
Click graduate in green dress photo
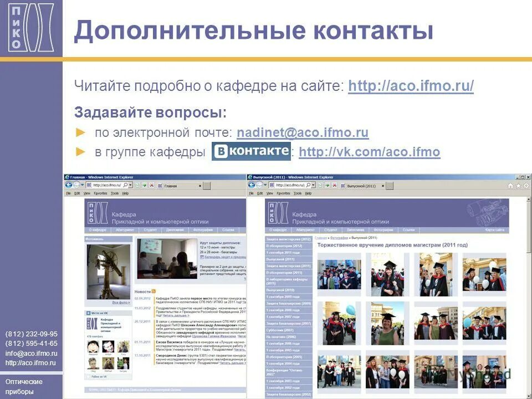coord(387,323)
